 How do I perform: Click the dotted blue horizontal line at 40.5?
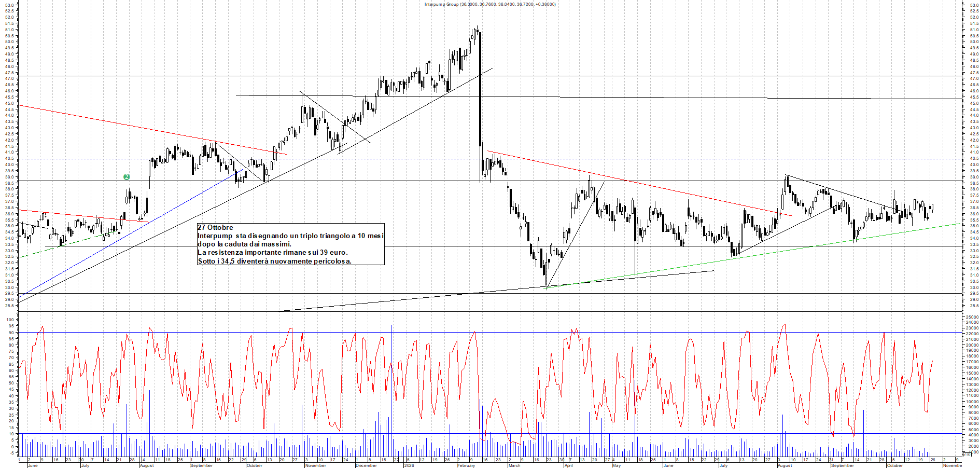(x=489, y=159)
